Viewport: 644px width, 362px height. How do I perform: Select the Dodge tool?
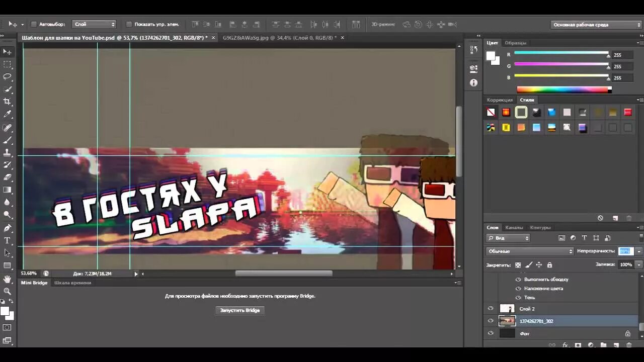click(7, 215)
